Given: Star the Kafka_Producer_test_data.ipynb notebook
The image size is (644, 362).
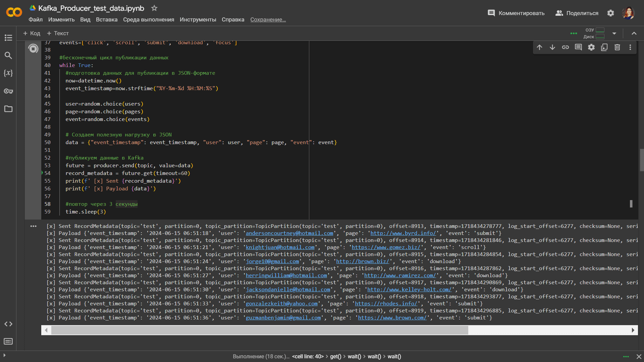Looking at the screenshot, I should (154, 8).
